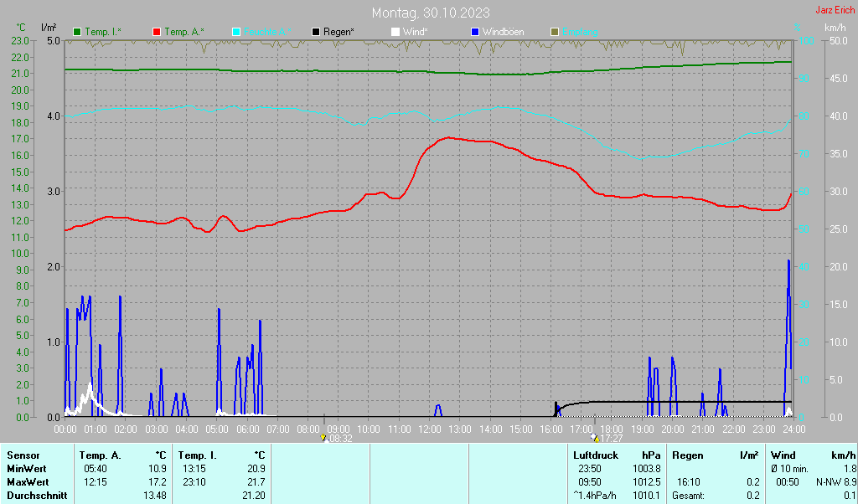This screenshot has height=504, width=858.
Task: Click the blue Windböen legend swatch
Action: point(475,33)
